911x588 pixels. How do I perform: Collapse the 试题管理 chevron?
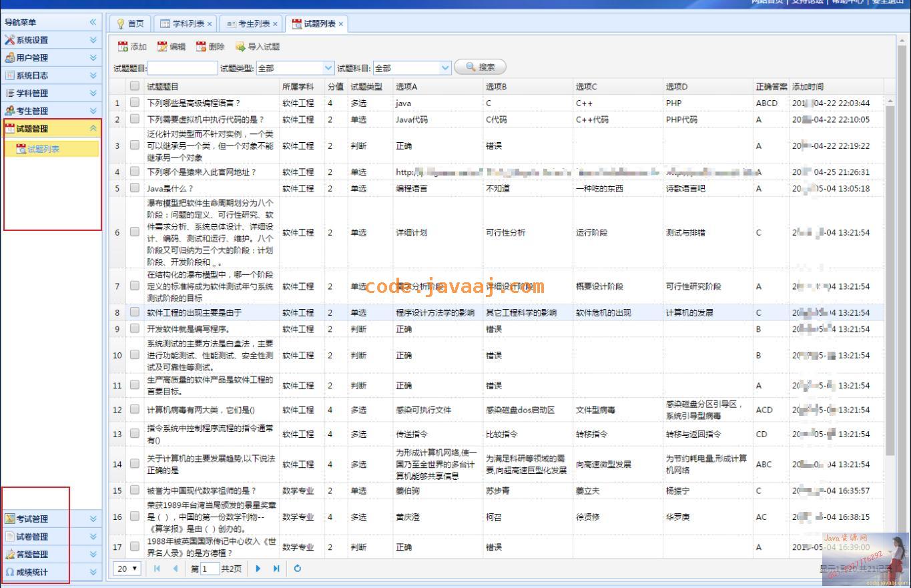[x=93, y=129]
